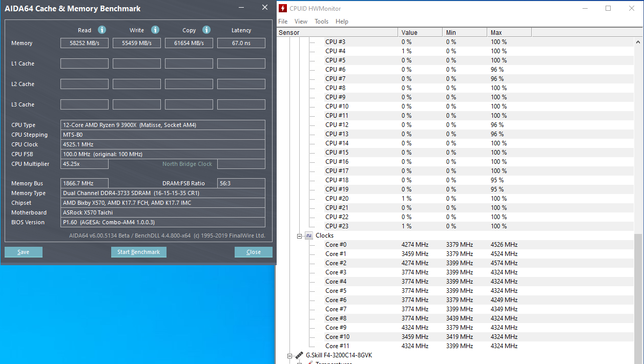Click the Memory Write 55459 MB/s field
644x364 pixels.
pos(137,43)
